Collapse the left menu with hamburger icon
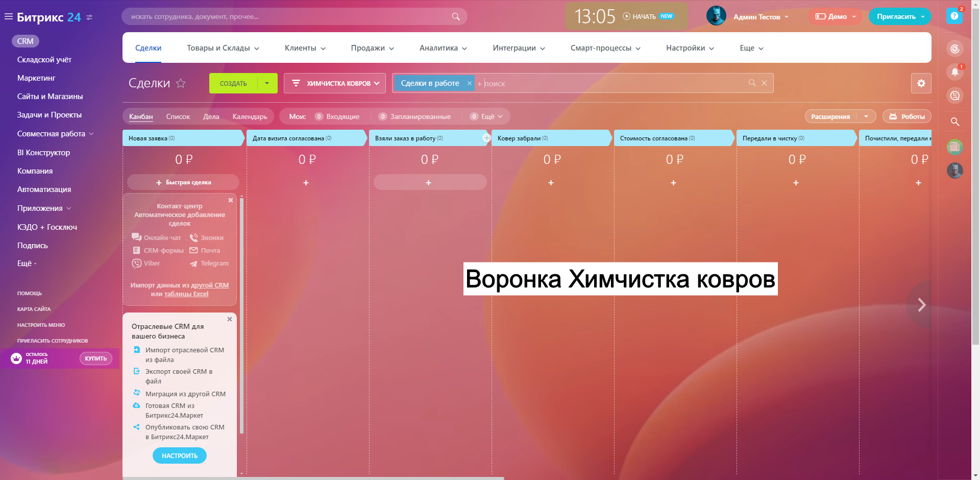The height and width of the screenshot is (480, 980). pos(8,17)
